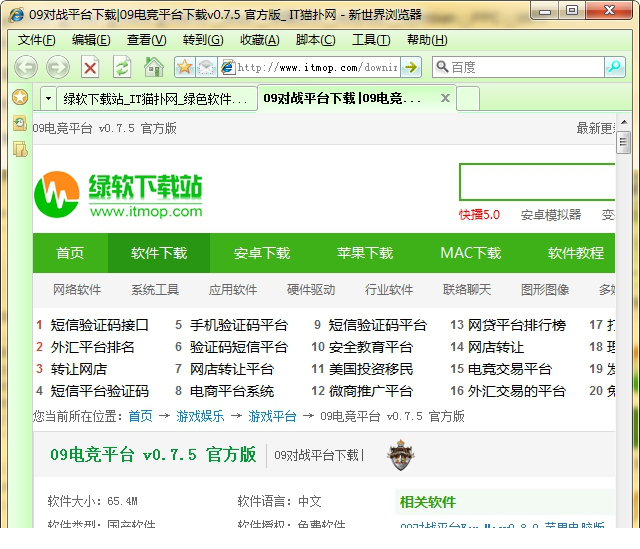Click the 09电竞平台 v0.7.5 官方版 heading
Screen dimensions: 640x549
(x=153, y=455)
